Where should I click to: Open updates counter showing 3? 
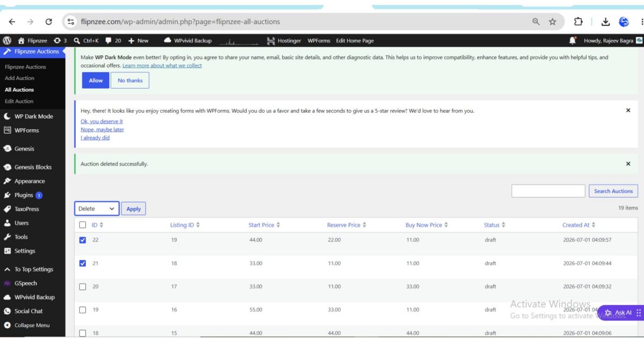click(60, 41)
